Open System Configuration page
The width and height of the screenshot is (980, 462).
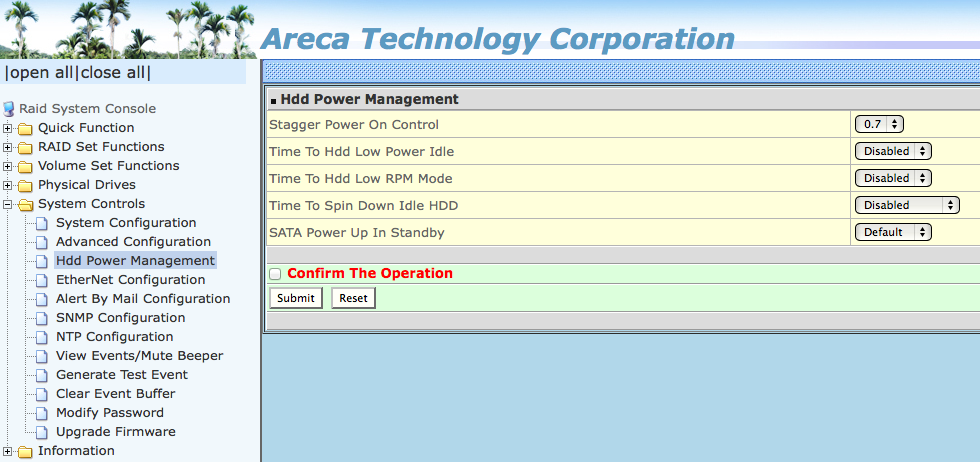tap(126, 223)
